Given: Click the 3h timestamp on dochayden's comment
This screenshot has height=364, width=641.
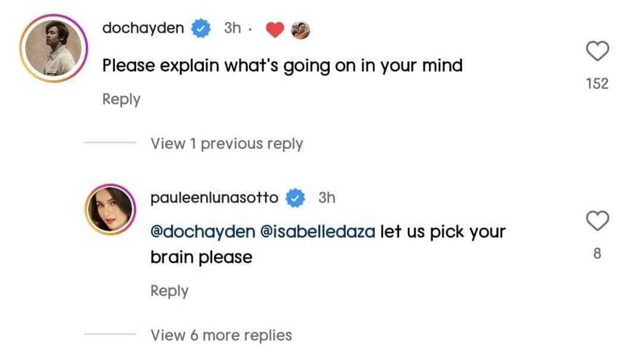Looking at the screenshot, I should (232, 29).
